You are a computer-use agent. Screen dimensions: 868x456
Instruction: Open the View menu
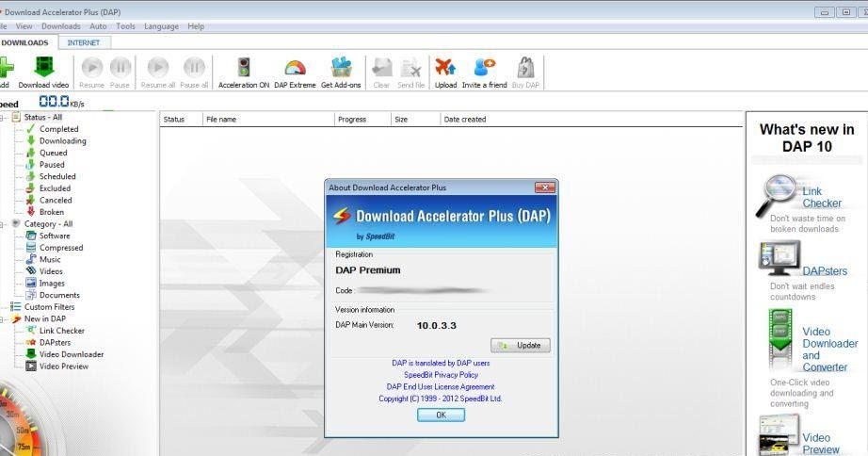24,26
